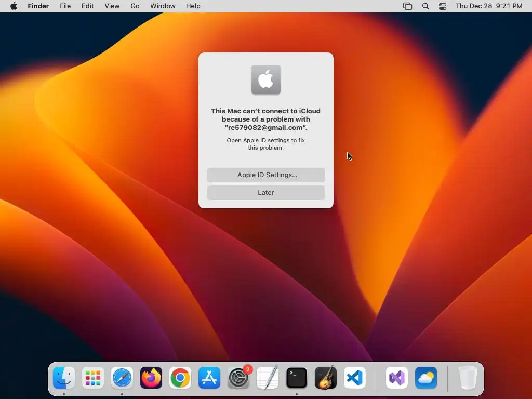Click the date and time in menu bar
This screenshot has width=532, height=399.
(x=489, y=6)
